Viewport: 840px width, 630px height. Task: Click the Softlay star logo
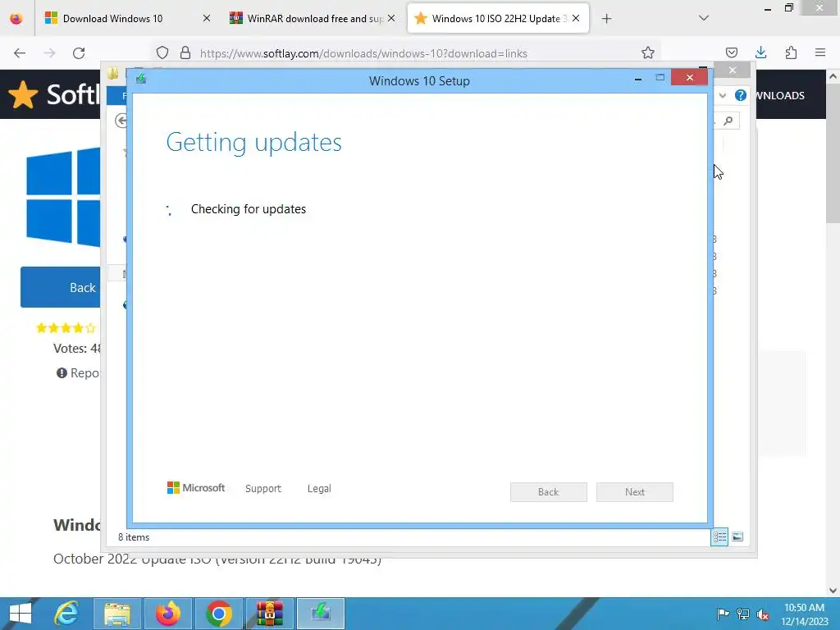(23, 95)
